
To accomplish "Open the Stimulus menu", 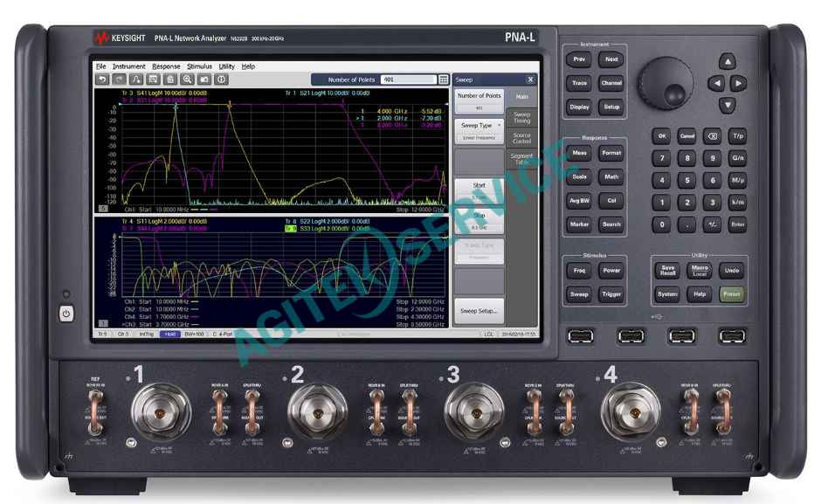I will click(x=199, y=66).
